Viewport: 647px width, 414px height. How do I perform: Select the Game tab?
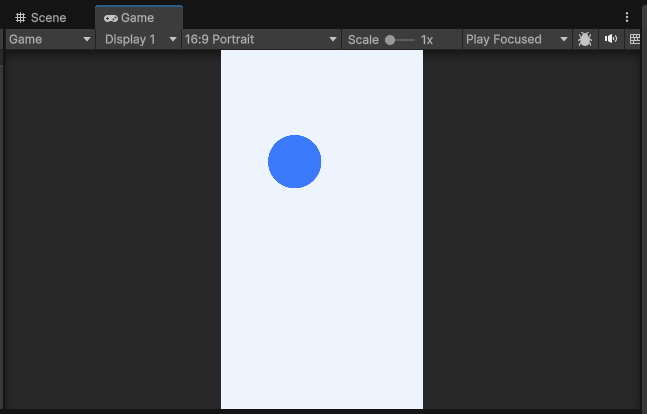coord(138,18)
